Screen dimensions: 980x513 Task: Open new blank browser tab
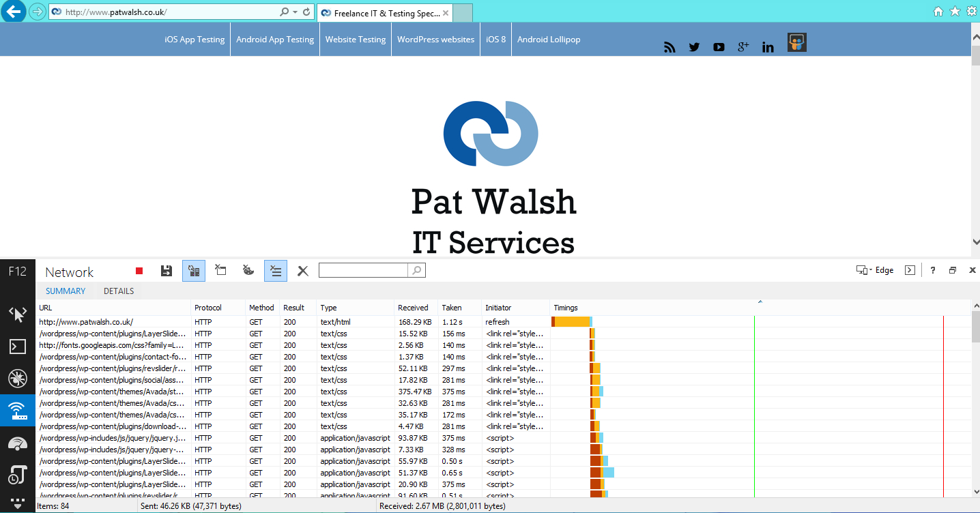click(463, 13)
